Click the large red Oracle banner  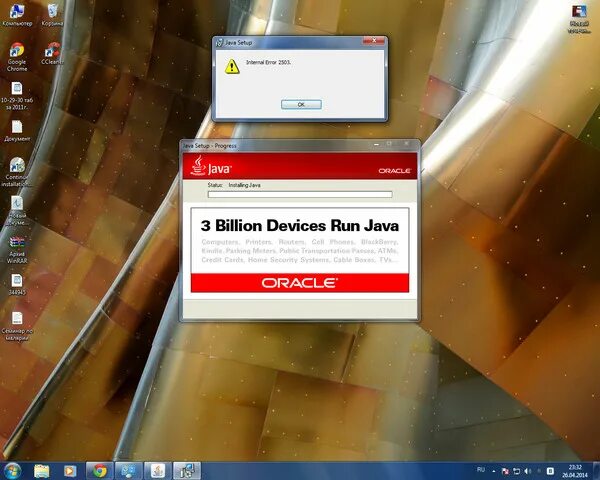pyautogui.click(x=300, y=283)
